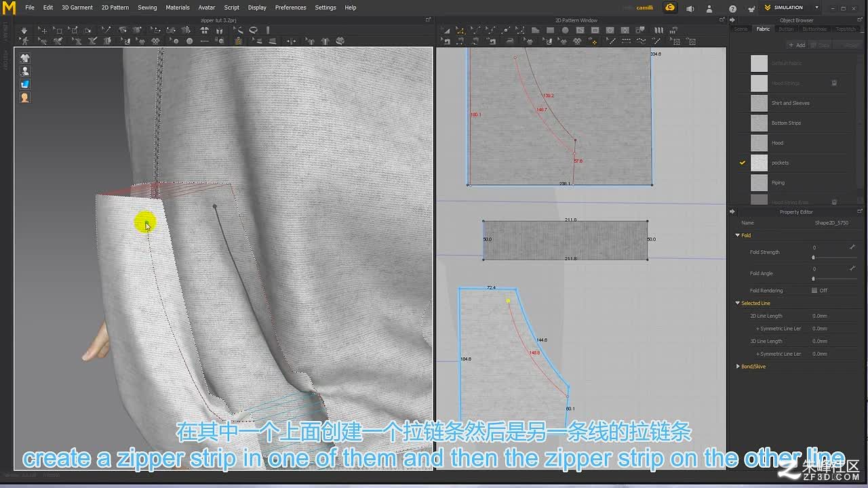Open the SIMULATION mode dropdown arrow
The height and width of the screenshot is (488, 868).
[816, 7]
